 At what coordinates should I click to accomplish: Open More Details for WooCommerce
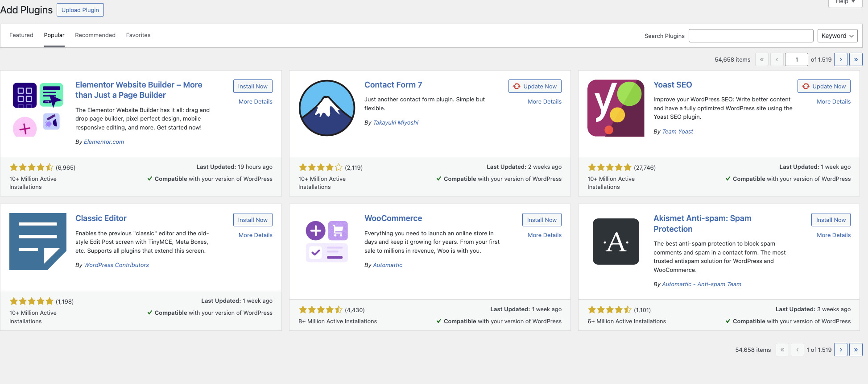pyautogui.click(x=545, y=235)
